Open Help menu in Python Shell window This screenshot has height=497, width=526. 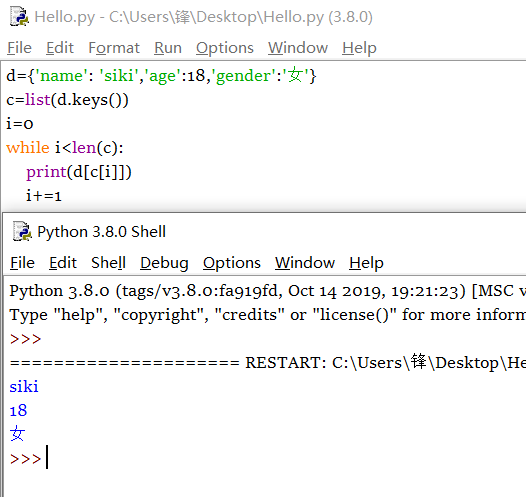pos(366,263)
